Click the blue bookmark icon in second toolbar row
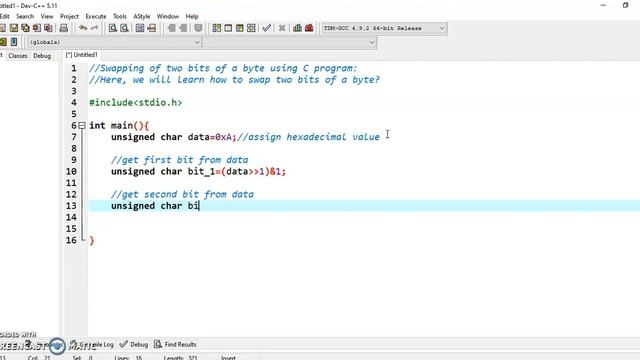 [14, 42]
